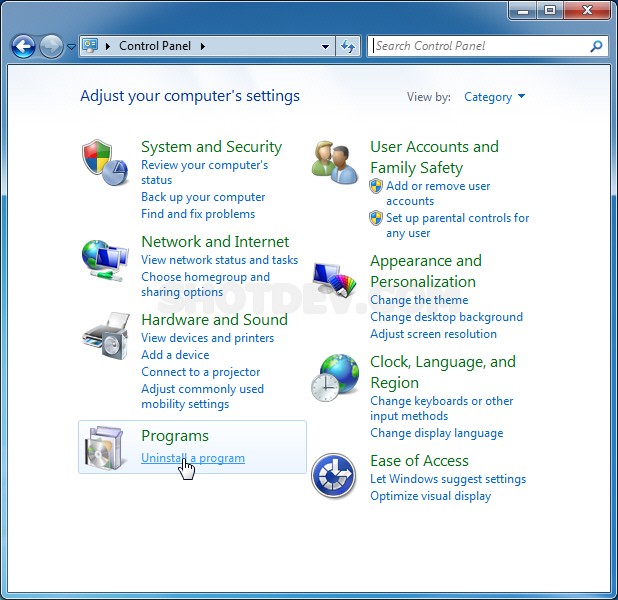Maximize the Control Panel window
The image size is (618, 600).
(550, 10)
